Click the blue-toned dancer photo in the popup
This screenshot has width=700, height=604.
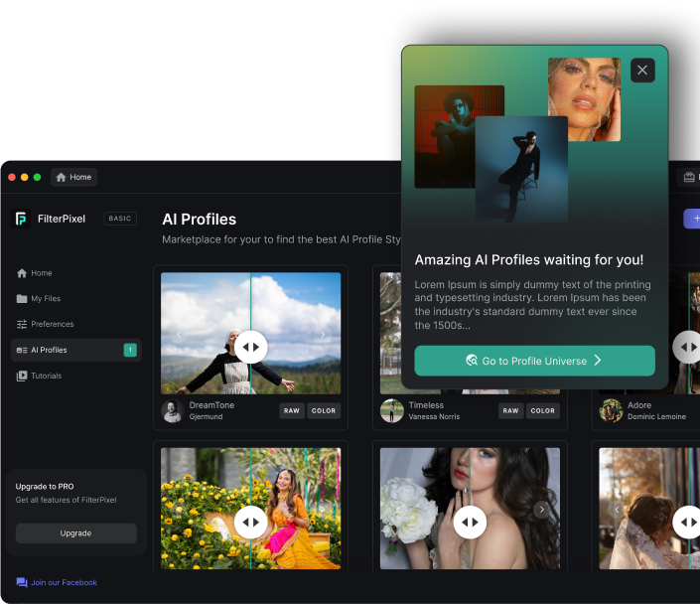pyautogui.click(x=521, y=169)
